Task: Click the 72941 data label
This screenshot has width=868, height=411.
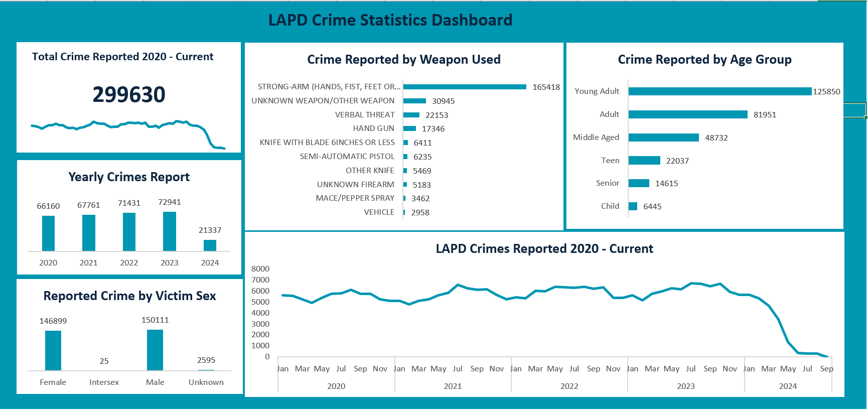Action: point(170,202)
